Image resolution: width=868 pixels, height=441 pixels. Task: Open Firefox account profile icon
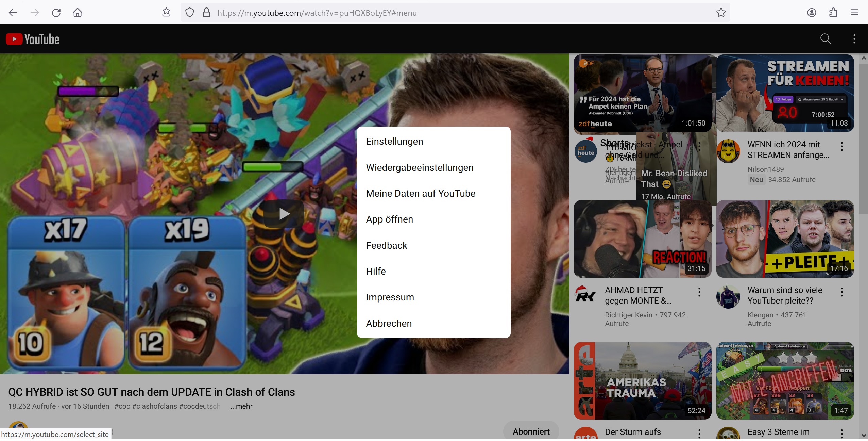(x=812, y=13)
